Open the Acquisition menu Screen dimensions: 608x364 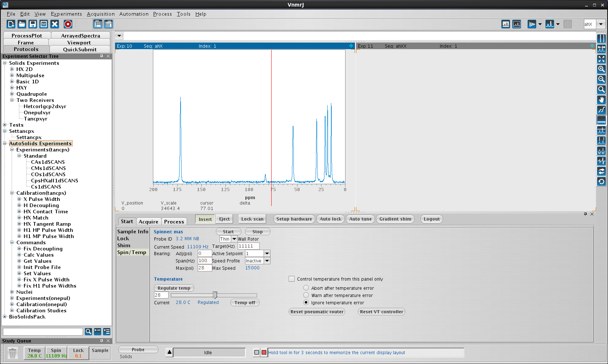(100, 14)
